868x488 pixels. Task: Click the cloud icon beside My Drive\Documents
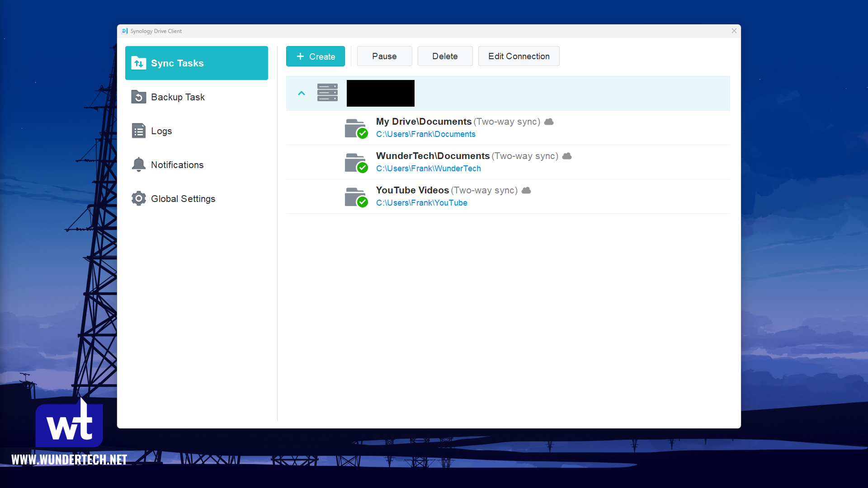click(x=549, y=122)
